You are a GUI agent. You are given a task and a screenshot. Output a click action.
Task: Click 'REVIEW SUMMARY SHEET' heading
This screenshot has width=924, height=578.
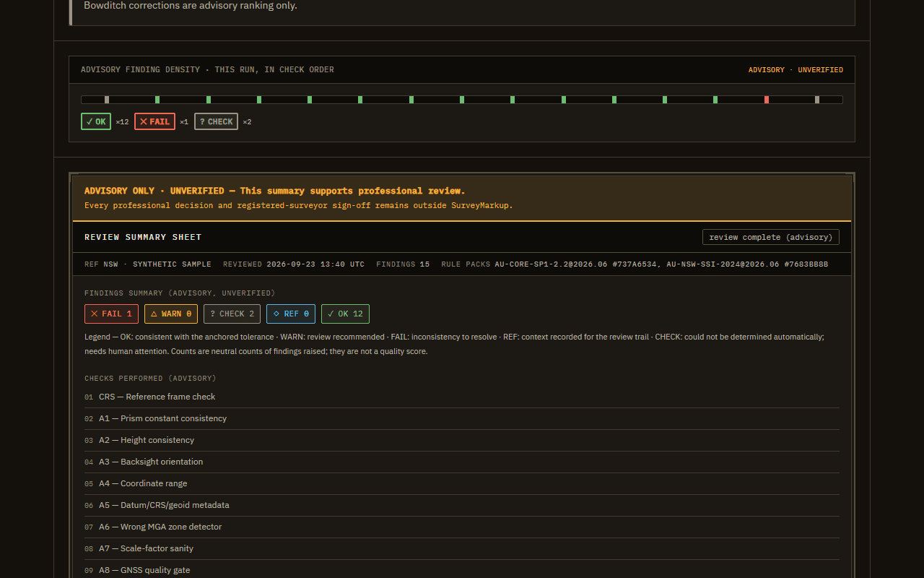143,237
